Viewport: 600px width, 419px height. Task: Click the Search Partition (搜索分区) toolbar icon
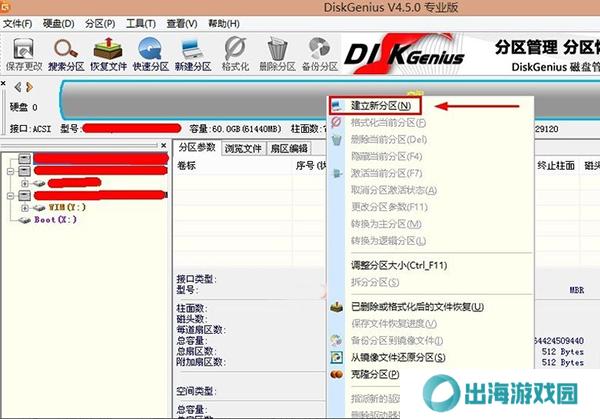coord(66,54)
